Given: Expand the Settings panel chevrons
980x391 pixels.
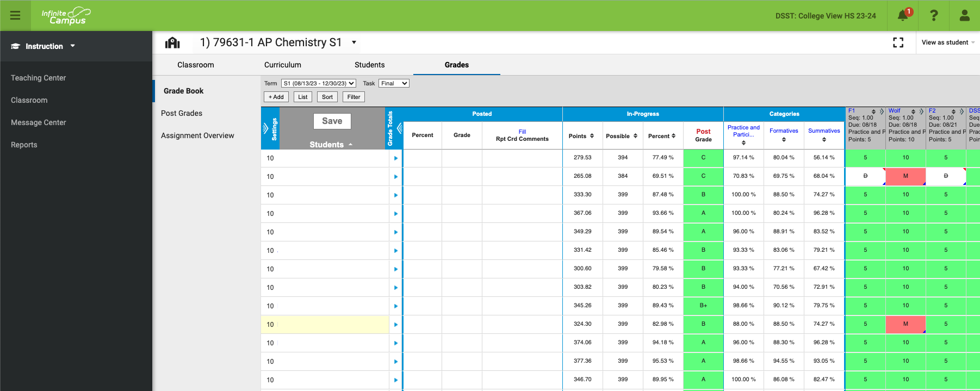Looking at the screenshot, I should pyautogui.click(x=265, y=128).
